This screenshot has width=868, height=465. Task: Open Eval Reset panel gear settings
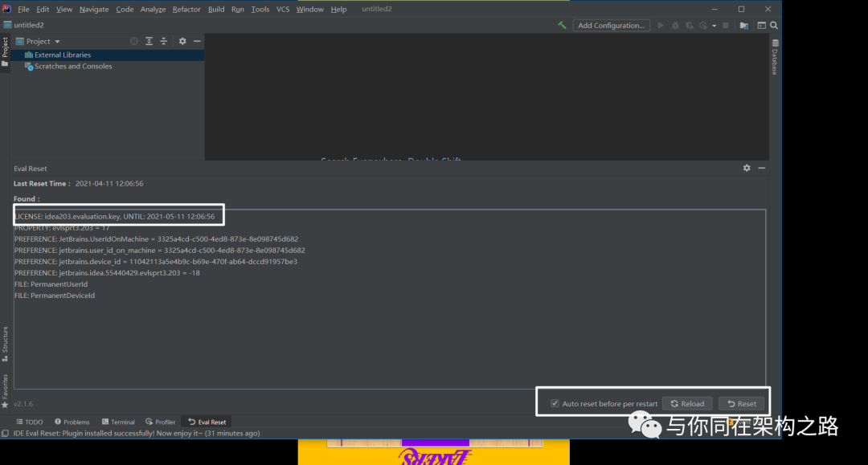(747, 168)
